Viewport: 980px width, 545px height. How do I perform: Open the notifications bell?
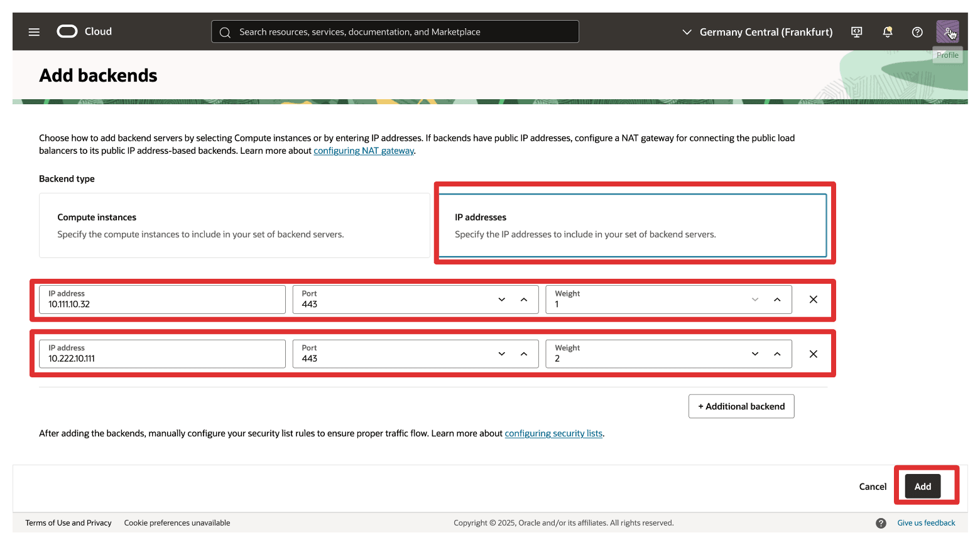tap(887, 31)
